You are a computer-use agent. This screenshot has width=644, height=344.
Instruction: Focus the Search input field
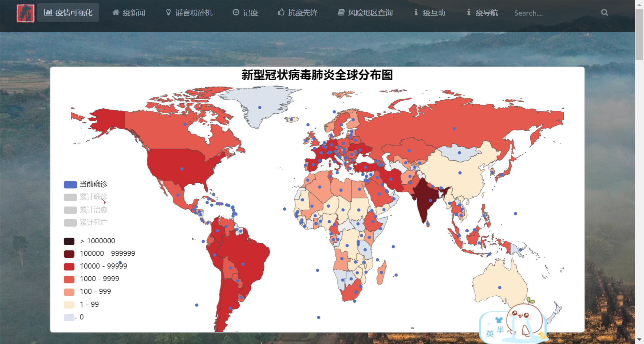553,13
